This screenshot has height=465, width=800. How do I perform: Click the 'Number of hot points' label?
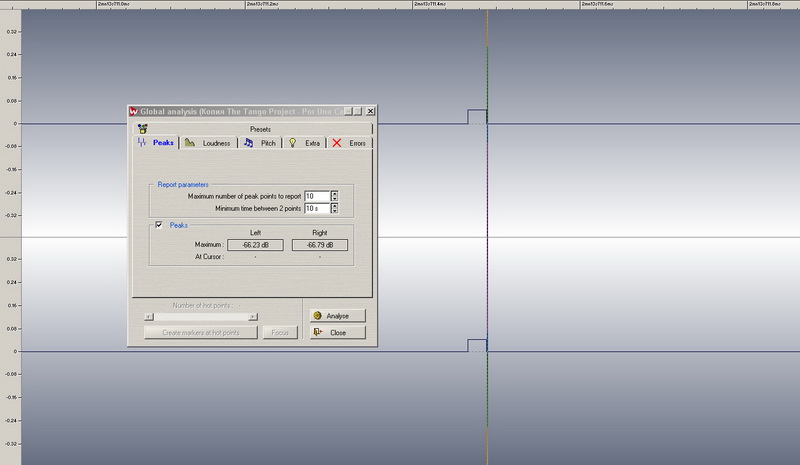point(203,305)
